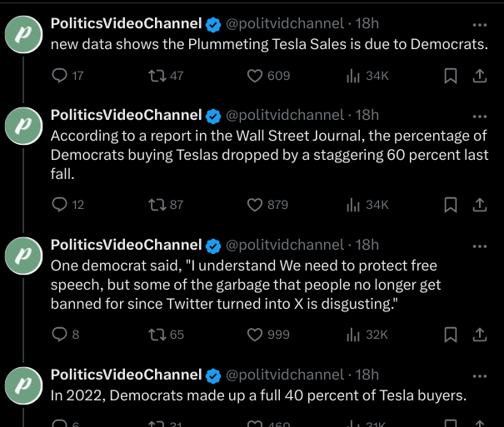
Task: Bookmark the Wall Street Journal report tweet
Action: click(451, 205)
